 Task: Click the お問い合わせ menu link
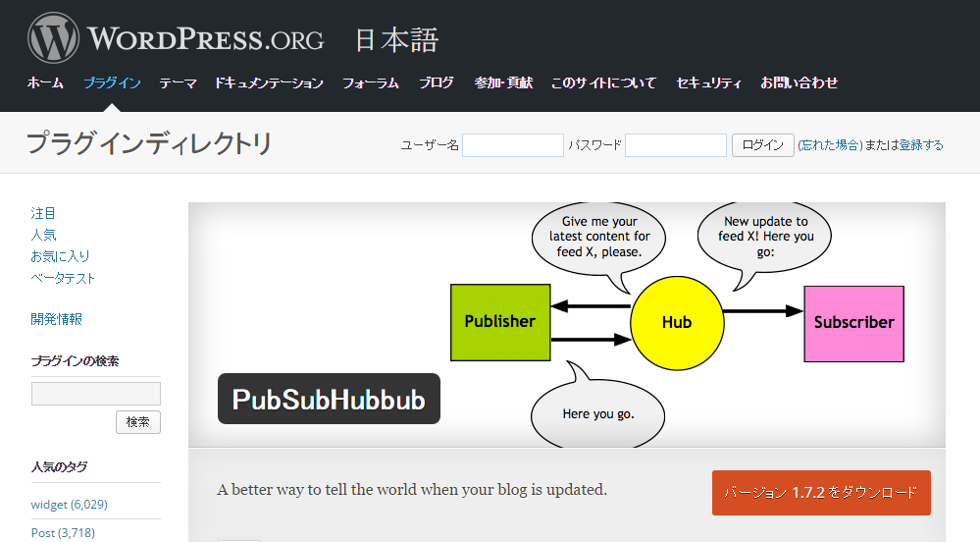799,83
